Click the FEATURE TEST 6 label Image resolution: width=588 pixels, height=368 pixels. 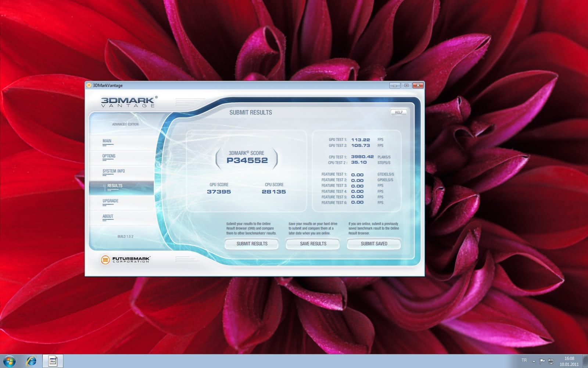click(334, 203)
